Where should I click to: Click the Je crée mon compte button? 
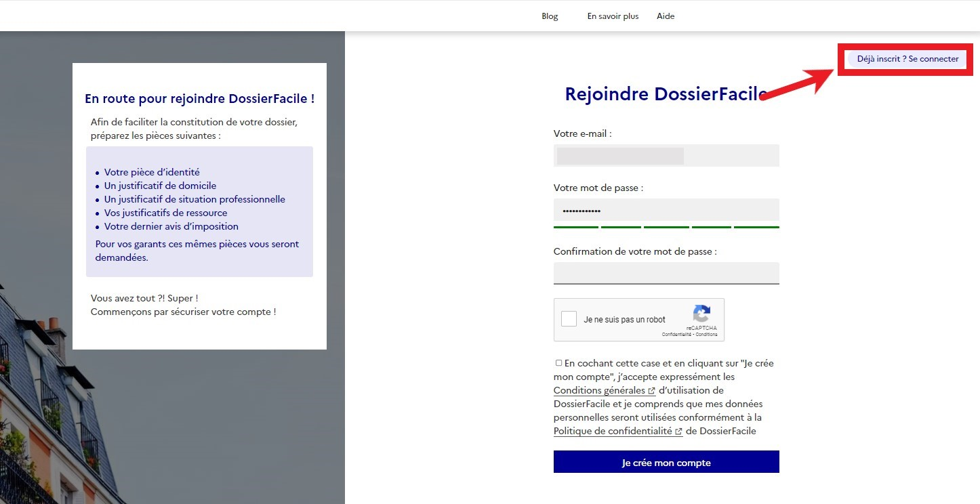[x=666, y=462]
